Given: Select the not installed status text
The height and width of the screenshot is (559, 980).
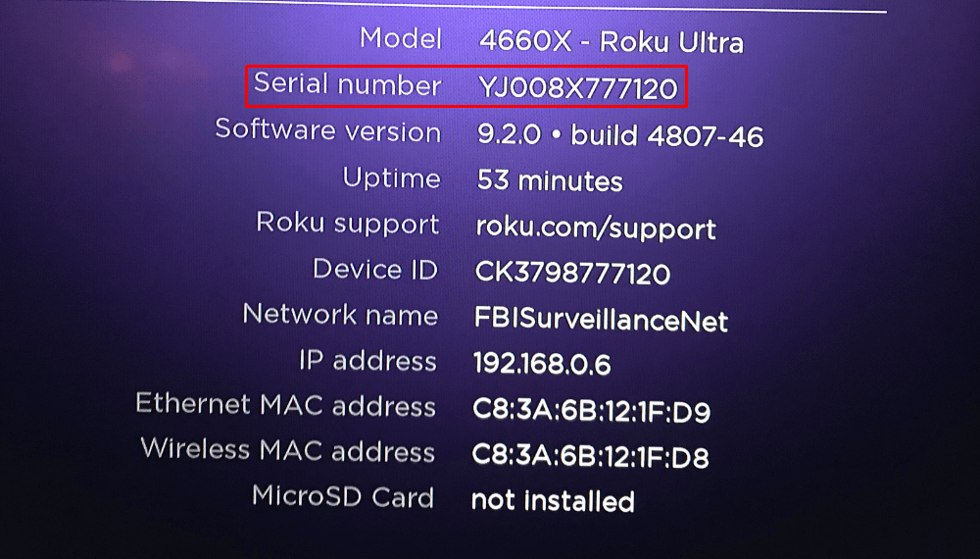Looking at the screenshot, I should (553, 501).
